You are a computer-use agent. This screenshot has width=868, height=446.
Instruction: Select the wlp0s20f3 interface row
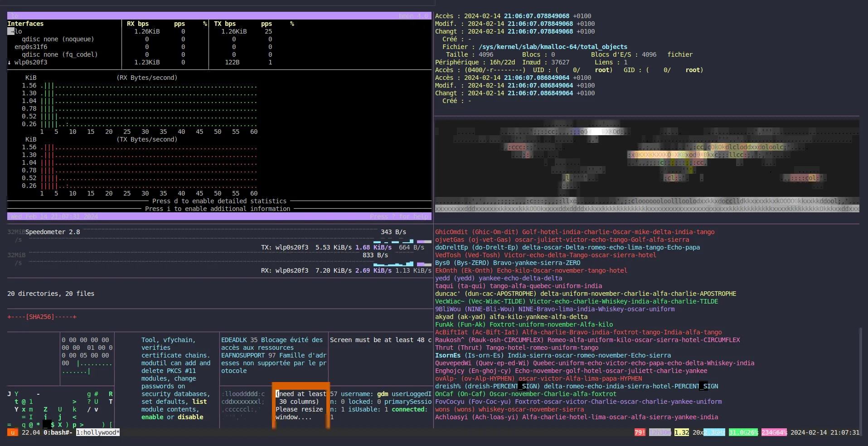pyautogui.click(x=30, y=63)
